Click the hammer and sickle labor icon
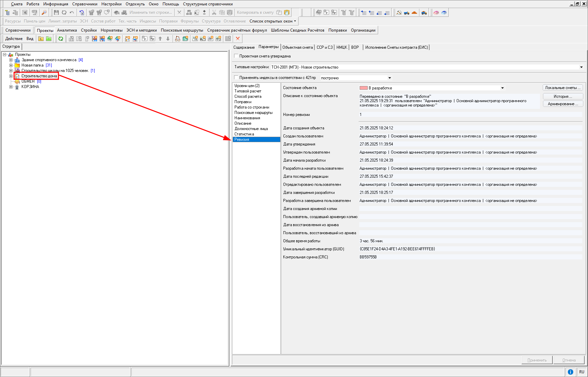This screenshot has width=588, height=377. click(x=399, y=12)
